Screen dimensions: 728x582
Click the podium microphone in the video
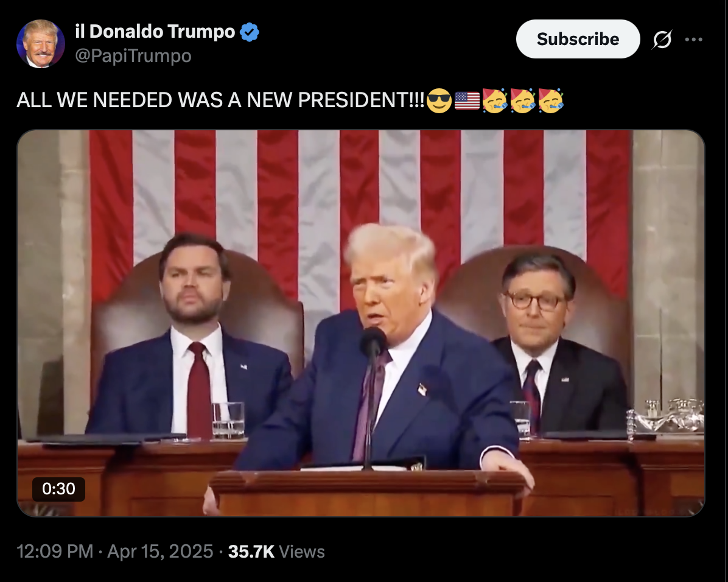[373, 344]
